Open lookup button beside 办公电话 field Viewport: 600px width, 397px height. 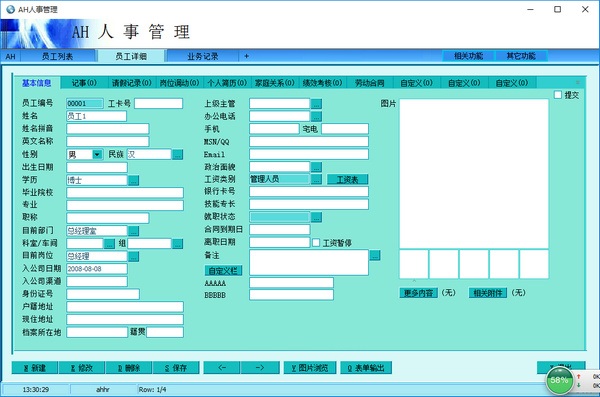coord(316,116)
